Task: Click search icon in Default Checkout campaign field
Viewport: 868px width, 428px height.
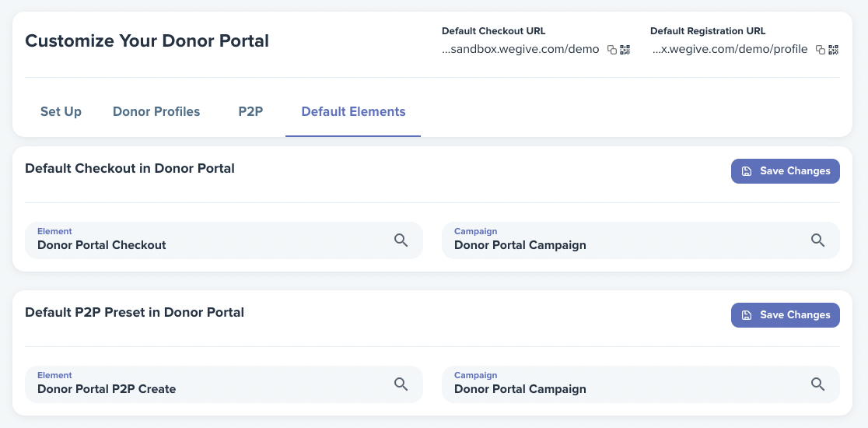Action: point(817,240)
